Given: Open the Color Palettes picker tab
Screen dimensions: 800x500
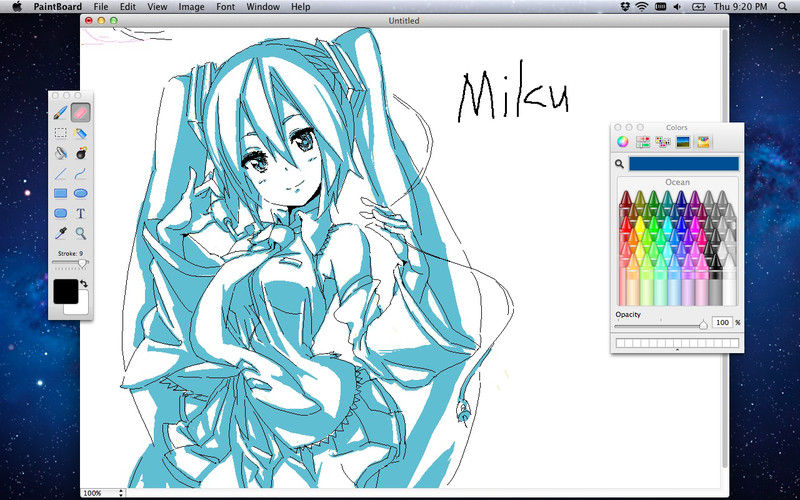Looking at the screenshot, I should (663, 142).
